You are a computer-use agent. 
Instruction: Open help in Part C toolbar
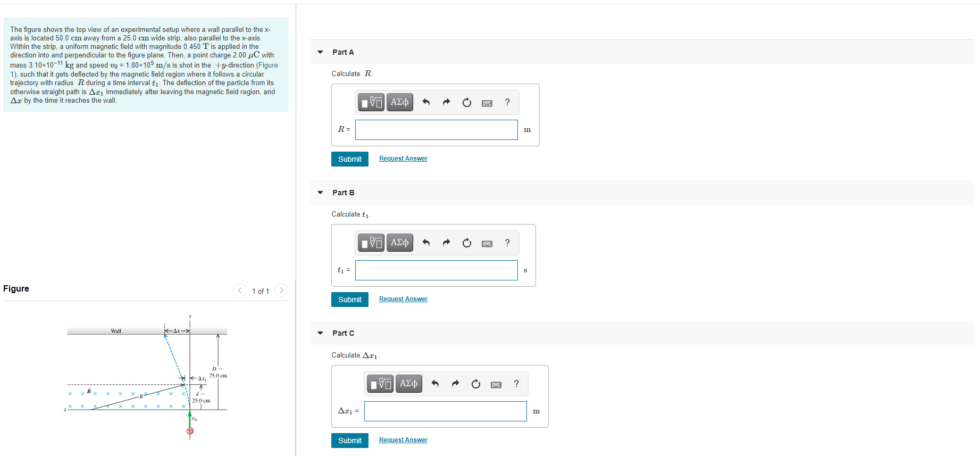pos(516,384)
